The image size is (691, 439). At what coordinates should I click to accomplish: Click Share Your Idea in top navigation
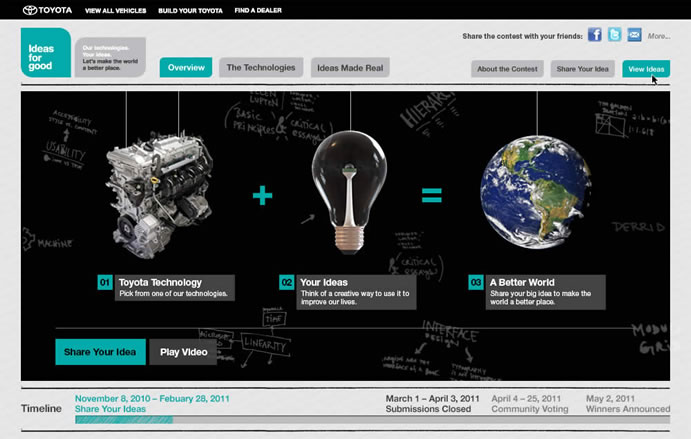[582, 69]
